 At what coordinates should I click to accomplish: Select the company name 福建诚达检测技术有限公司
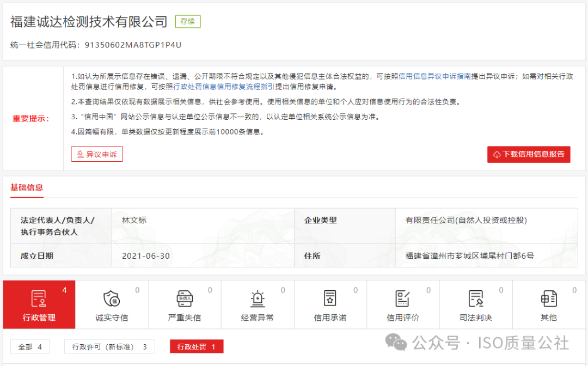87,21
